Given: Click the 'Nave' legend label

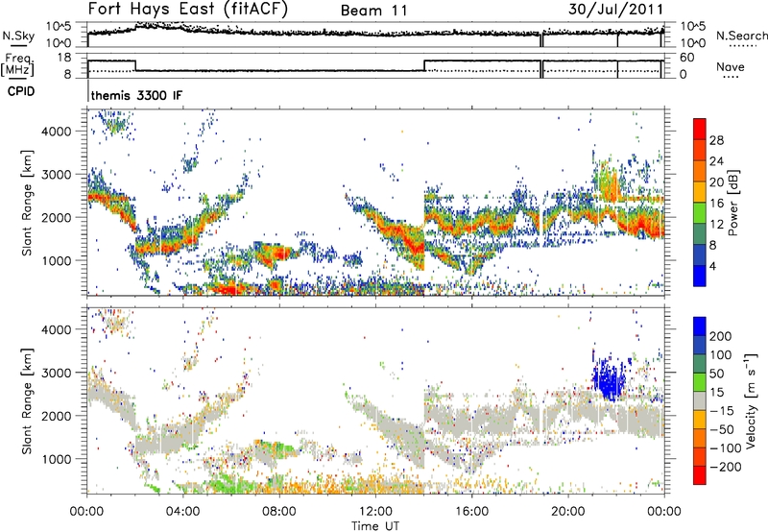Looking at the screenshot, I should [731, 66].
